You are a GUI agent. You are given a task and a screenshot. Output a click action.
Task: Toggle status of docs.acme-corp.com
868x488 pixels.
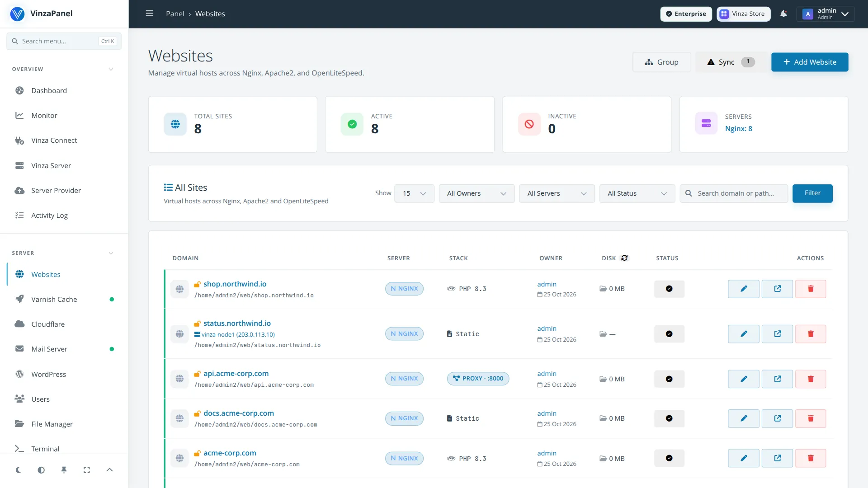[669, 418]
